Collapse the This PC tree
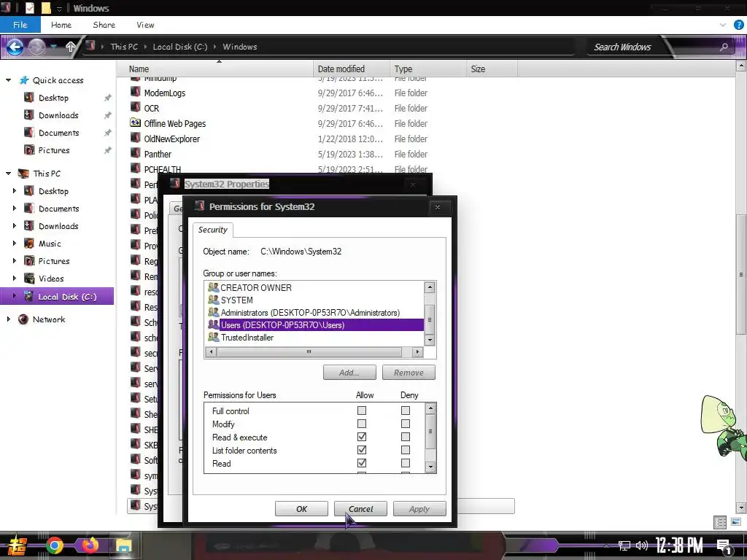Viewport: 747px width, 560px height. tap(8, 174)
